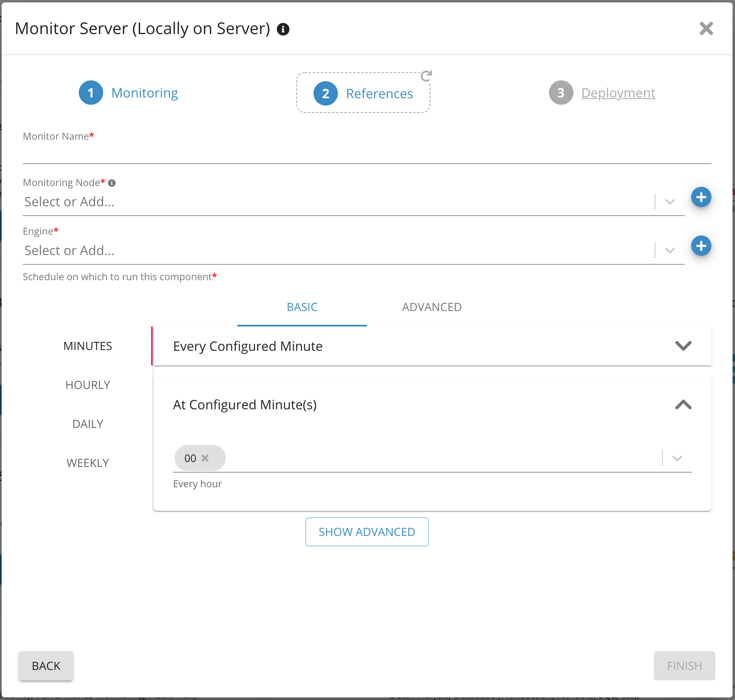Expand Every Configured Minute section
This screenshot has height=700, width=735.
click(683, 346)
